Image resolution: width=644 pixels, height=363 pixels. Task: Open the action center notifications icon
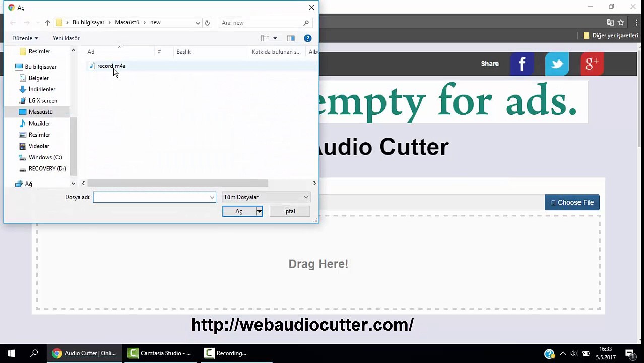(629, 353)
